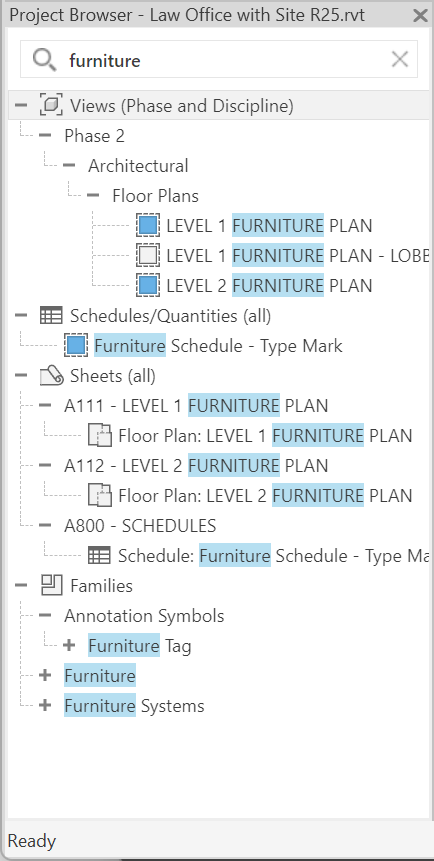The height and width of the screenshot is (861, 434).
Task: Click the Views 3D box icon
Action: coord(51,105)
